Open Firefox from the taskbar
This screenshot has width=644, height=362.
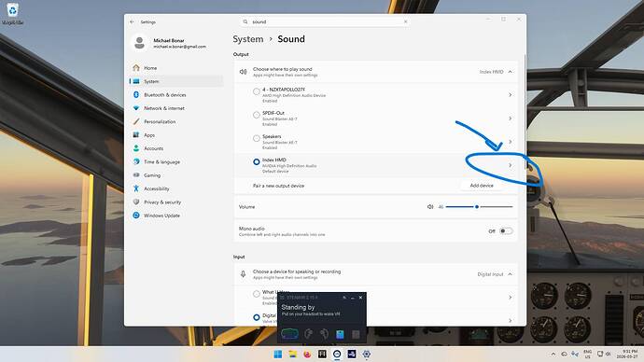[x=307, y=355]
